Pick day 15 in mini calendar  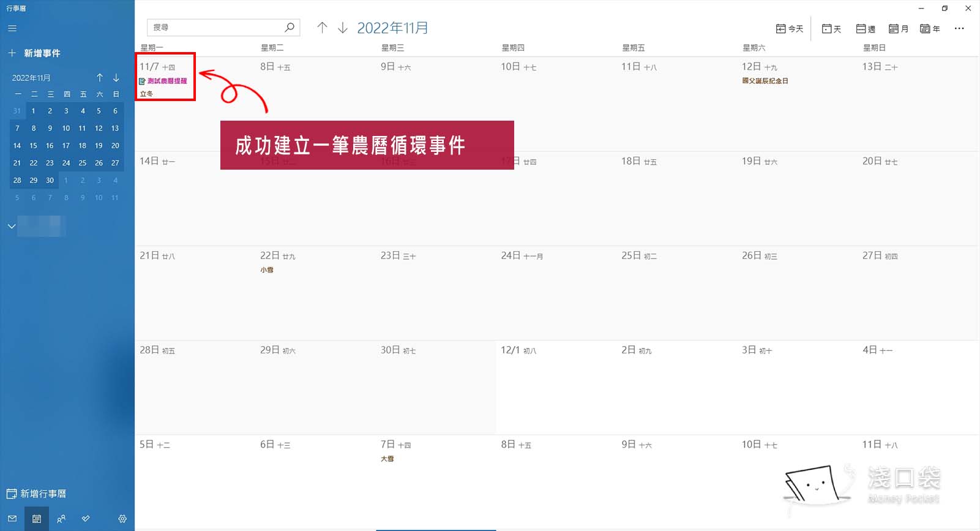[x=33, y=146]
